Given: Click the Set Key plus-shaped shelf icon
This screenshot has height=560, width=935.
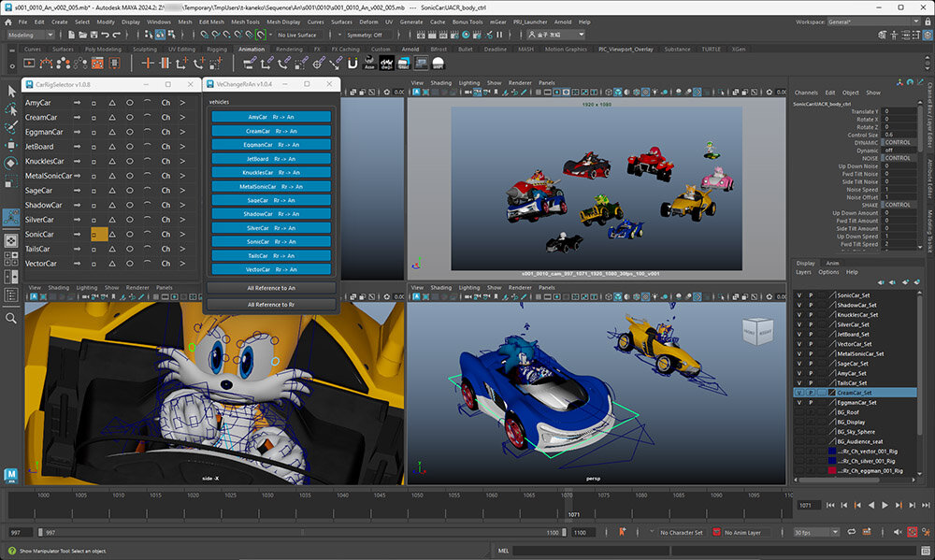Looking at the screenshot, I should click(148, 63).
